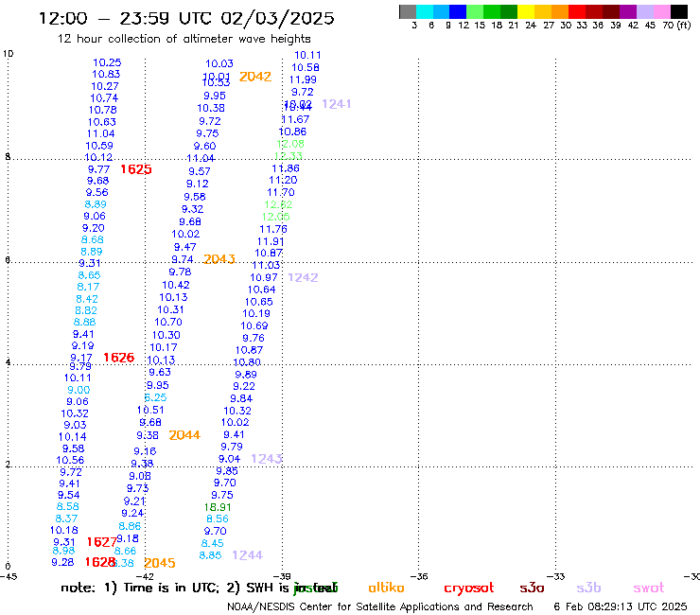This screenshot has height=615, width=700.
Task: Click the orange altika time label 2045
Action: (160, 563)
